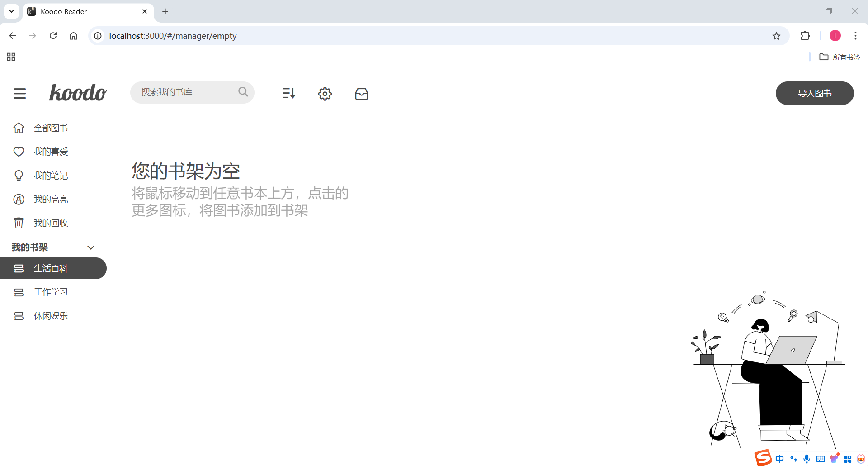The height and width of the screenshot is (466, 868).
Task: Open tab search dropdown arrow
Action: click(11, 11)
